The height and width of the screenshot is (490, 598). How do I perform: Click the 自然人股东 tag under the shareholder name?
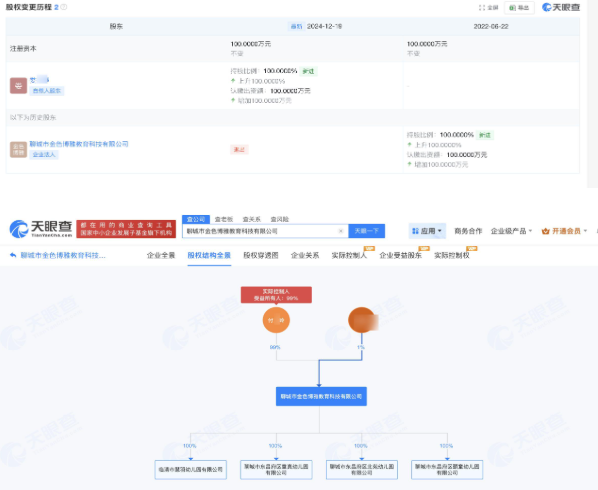[x=47, y=91]
